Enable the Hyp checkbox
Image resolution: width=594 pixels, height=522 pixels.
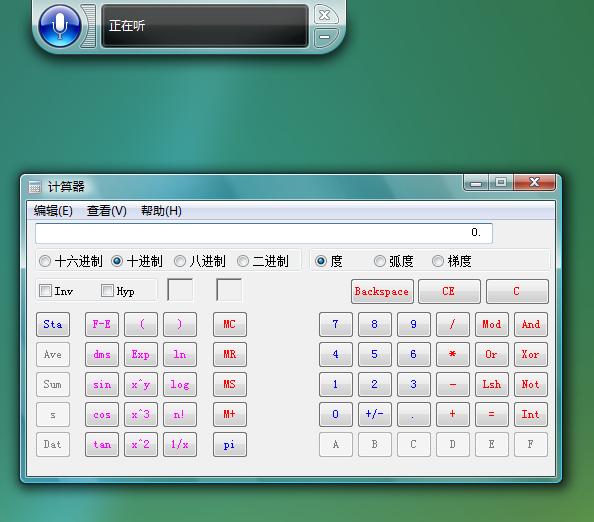[x=107, y=291]
